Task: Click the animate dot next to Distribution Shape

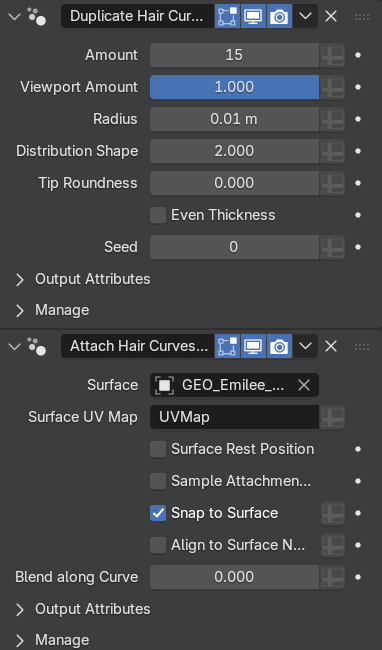Action: 358,151
